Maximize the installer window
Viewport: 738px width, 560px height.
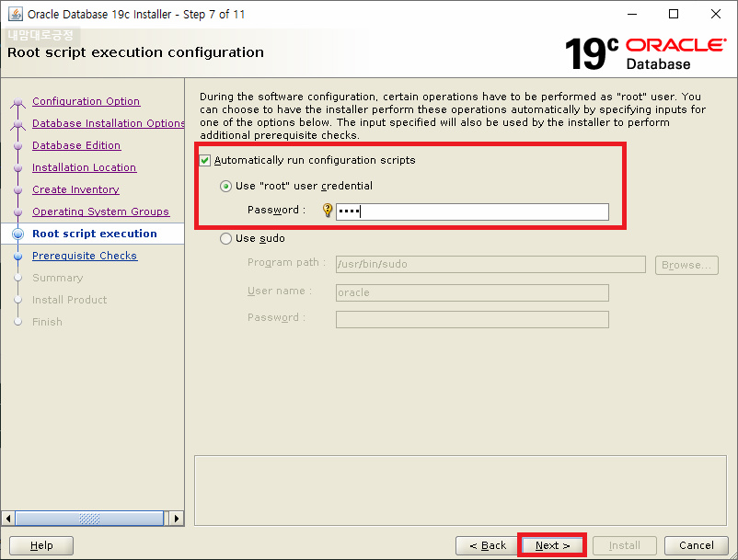pos(674,14)
